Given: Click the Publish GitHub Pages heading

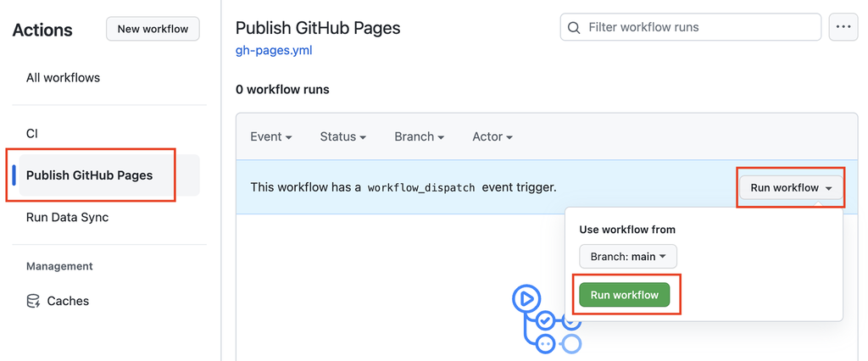Looking at the screenshot, I should 318,28.
